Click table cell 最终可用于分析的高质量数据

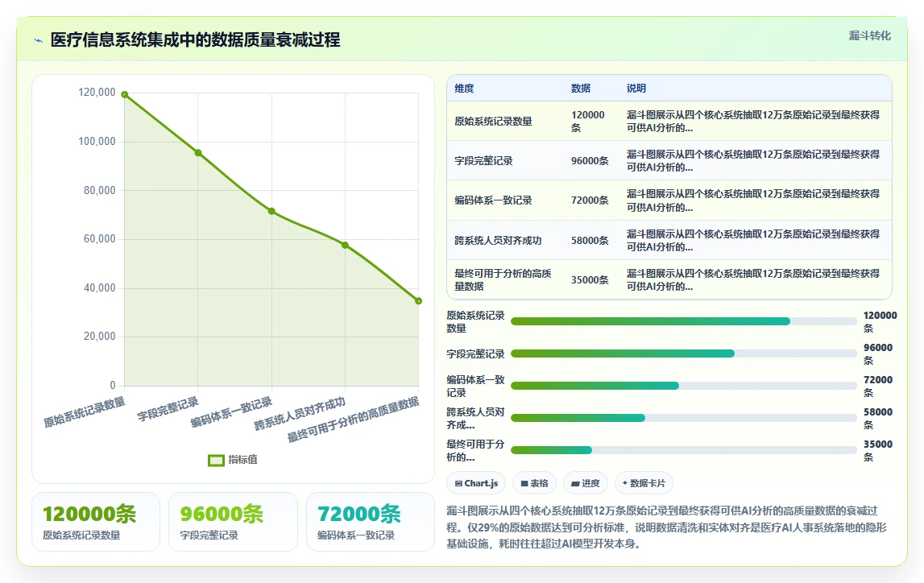click(503, 279)
